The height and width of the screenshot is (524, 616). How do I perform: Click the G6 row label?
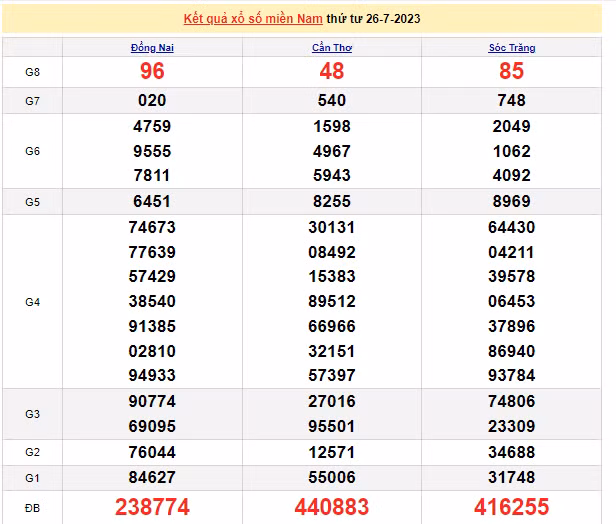(x=32, y=151)
